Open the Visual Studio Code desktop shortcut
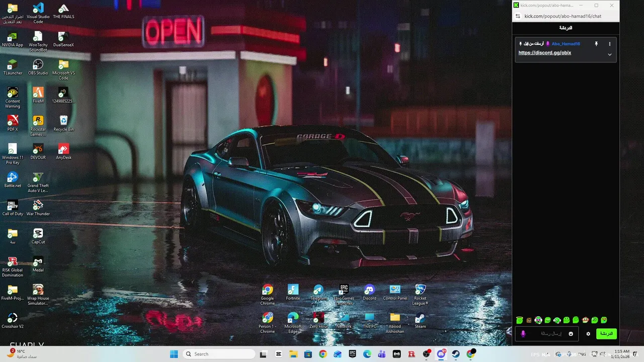644x362 pixels. tap(38, 14)
